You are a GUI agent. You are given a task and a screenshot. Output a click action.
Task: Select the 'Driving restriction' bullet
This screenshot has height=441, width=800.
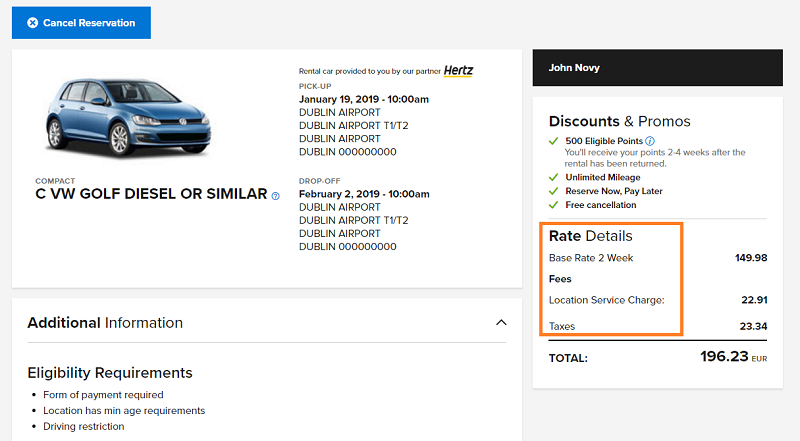coord(84,426)
